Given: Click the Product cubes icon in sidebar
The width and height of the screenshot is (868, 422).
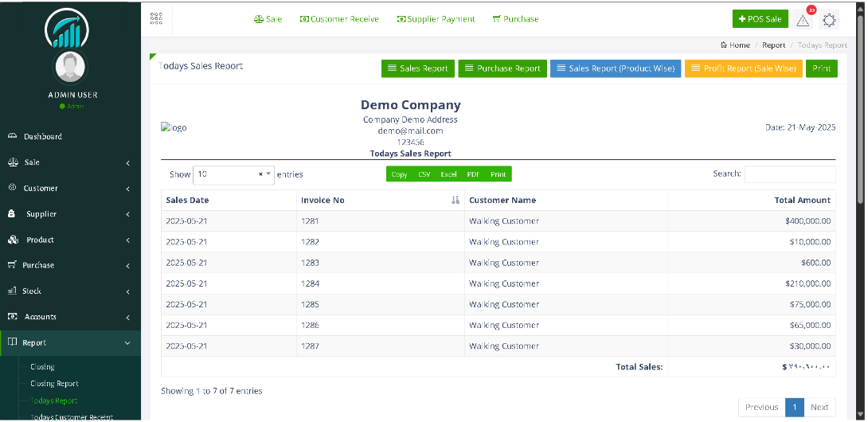Looking at the screenshot, I should coord(14,239).
